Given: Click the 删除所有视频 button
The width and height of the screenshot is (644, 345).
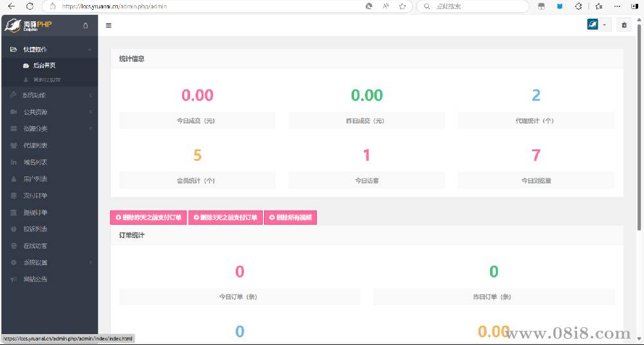Looking at the screenshot, I should pyautogui.click(x=290, y=218).
